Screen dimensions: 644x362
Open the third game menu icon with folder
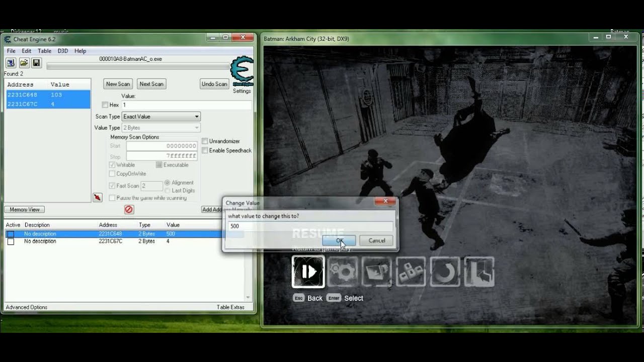[377, 272]
